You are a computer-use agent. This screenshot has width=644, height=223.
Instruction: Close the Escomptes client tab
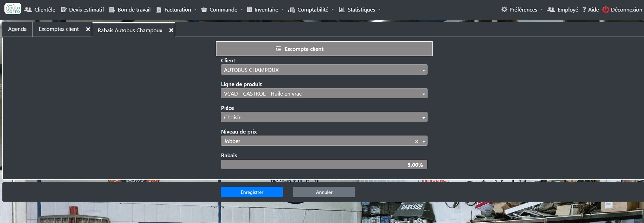coord(88,29)
